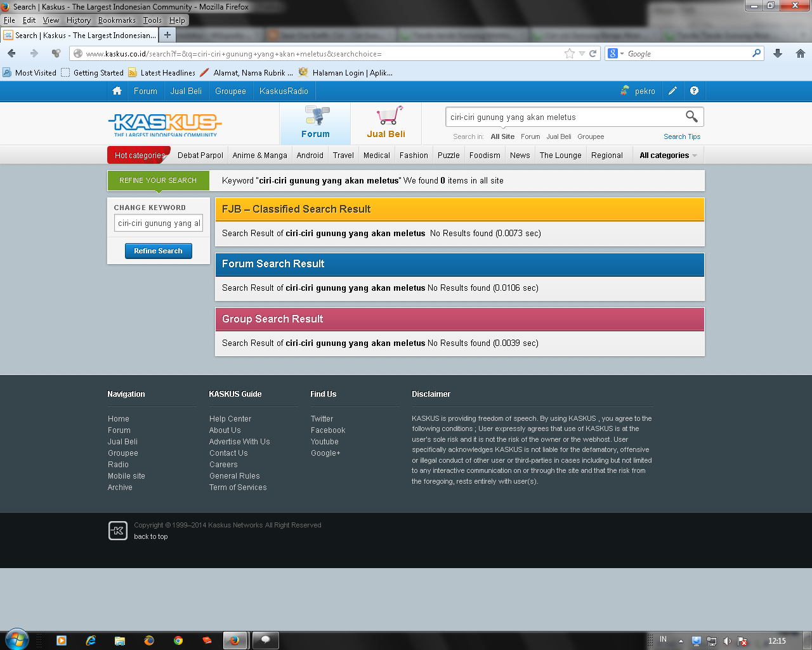
Task: Select KaskusRadio in the blue bar
Action: [284, 91]
